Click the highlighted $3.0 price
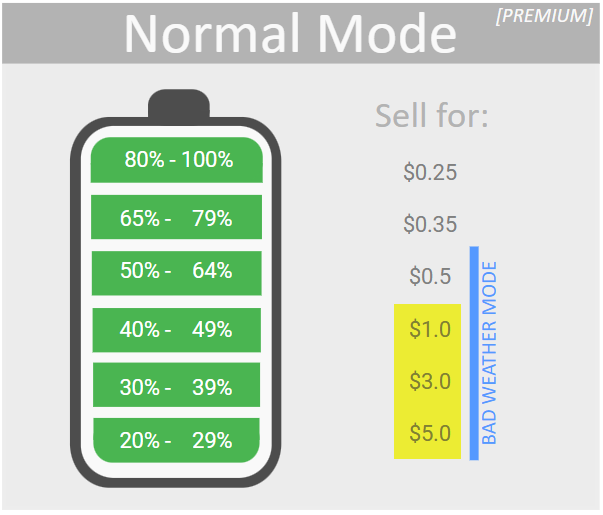The image size is (603, 515). (430, 381)
